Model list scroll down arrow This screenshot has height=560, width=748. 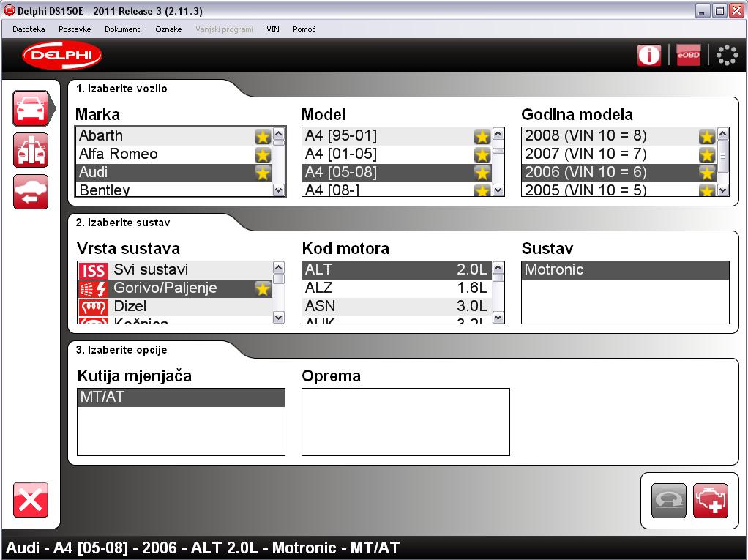click(x=498, y=190)
